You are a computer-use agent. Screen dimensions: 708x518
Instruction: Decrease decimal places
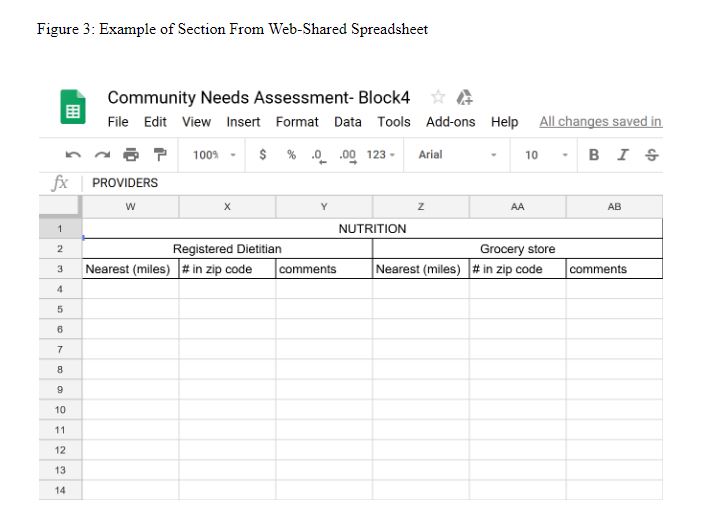point(318,155)
